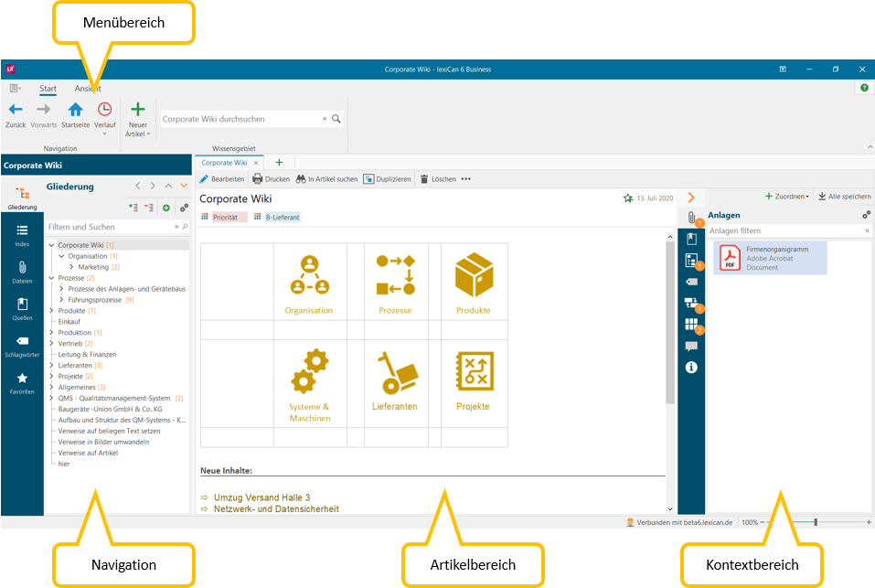Click the zoom plus button in status bar
This screenshot has height=588, width=875.
click(869, 522)
